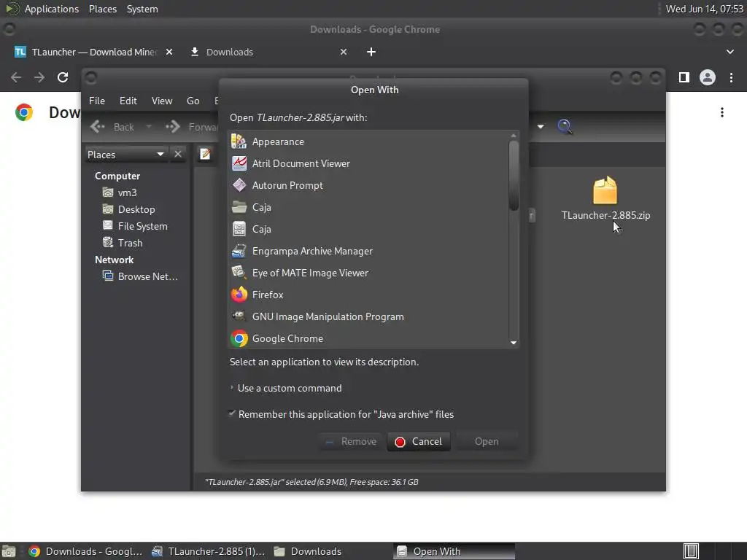Viewport: 747px width, 560px height.
Task: Open Back history dropdown arrow
Action: point(149,127)
